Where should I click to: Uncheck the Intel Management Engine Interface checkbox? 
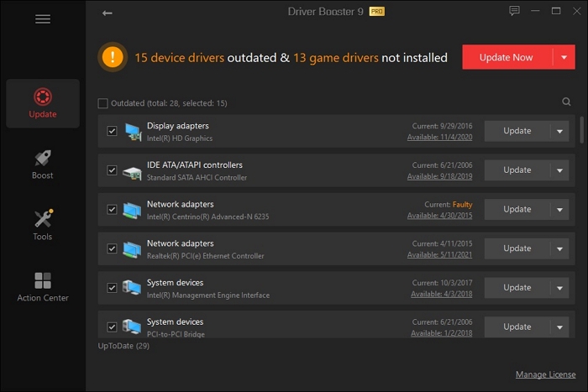[112, 288]
